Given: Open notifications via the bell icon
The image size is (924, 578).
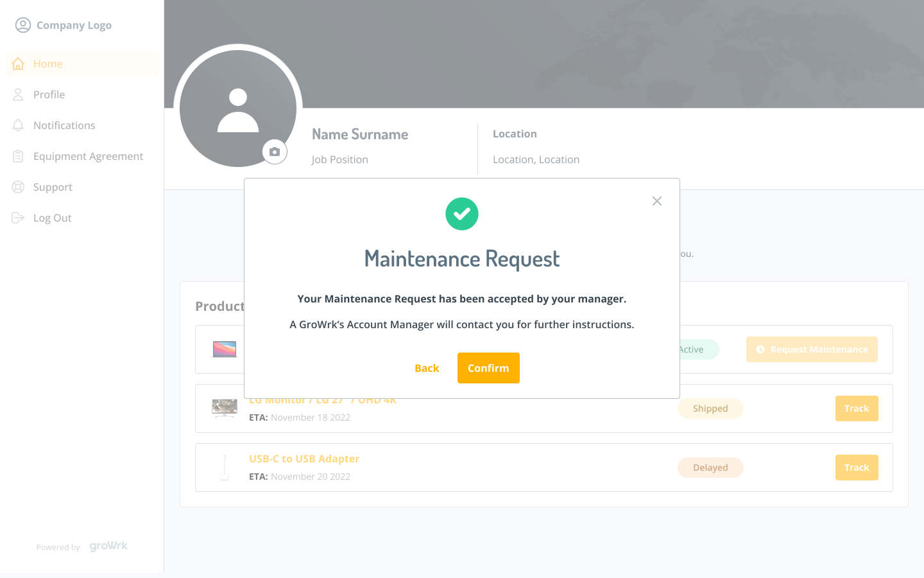Looking at the screenshot, I should (19, 125).
